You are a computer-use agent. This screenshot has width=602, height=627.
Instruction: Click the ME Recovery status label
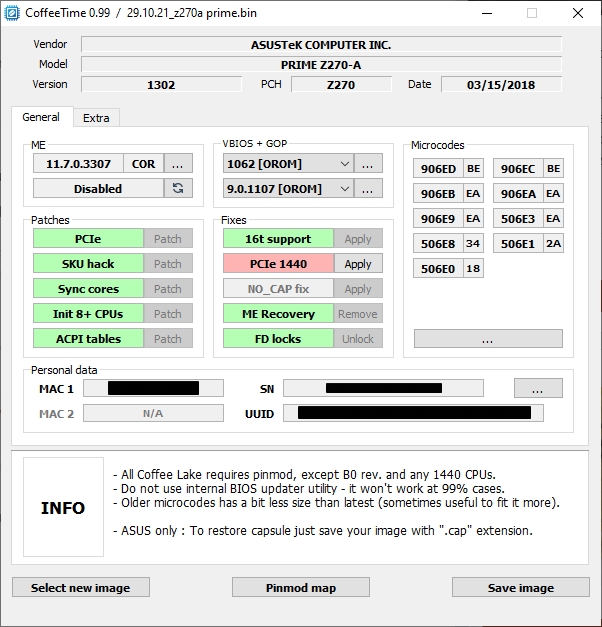coord(278,314)
